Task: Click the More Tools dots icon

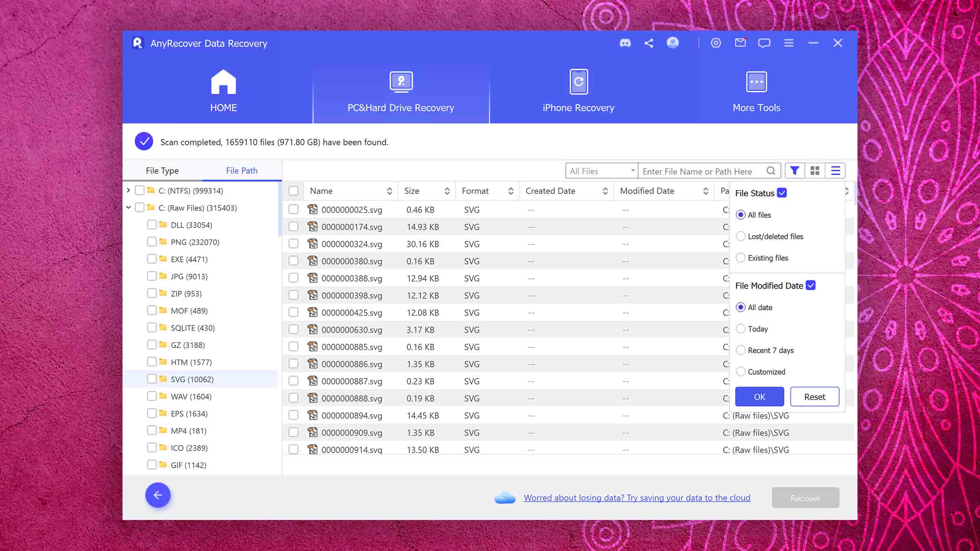Action: point(757,82)
